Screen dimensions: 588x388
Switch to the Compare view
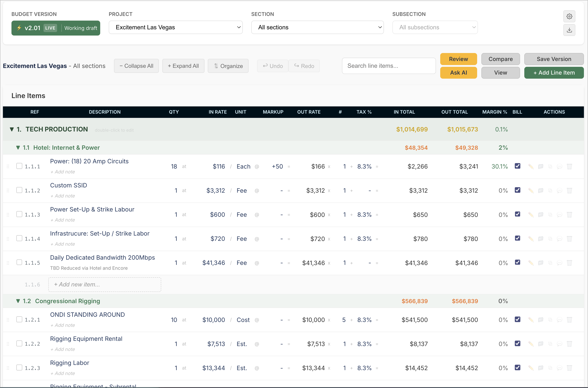tap(501, 59)
